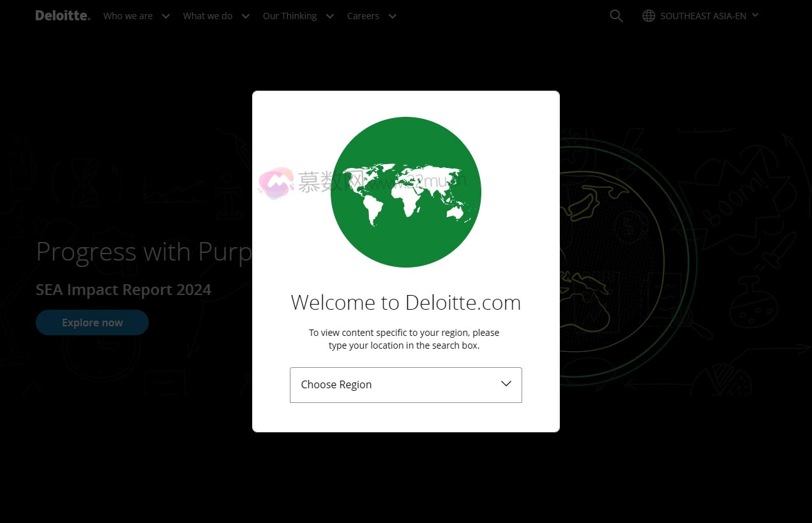Go to the Careers menu
Image resolution: width=812 pixels, height=523 pixels.
point(363,16)
